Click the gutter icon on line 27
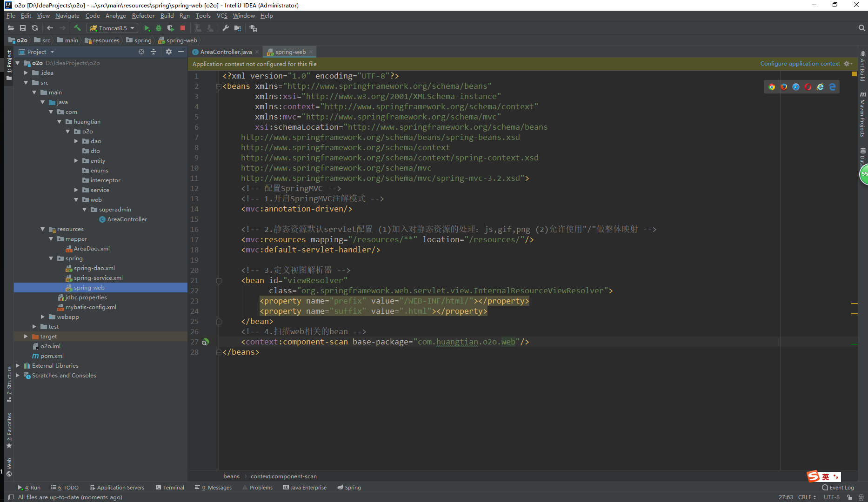Screen dimensions: 868x502 [x=205, y=342]
